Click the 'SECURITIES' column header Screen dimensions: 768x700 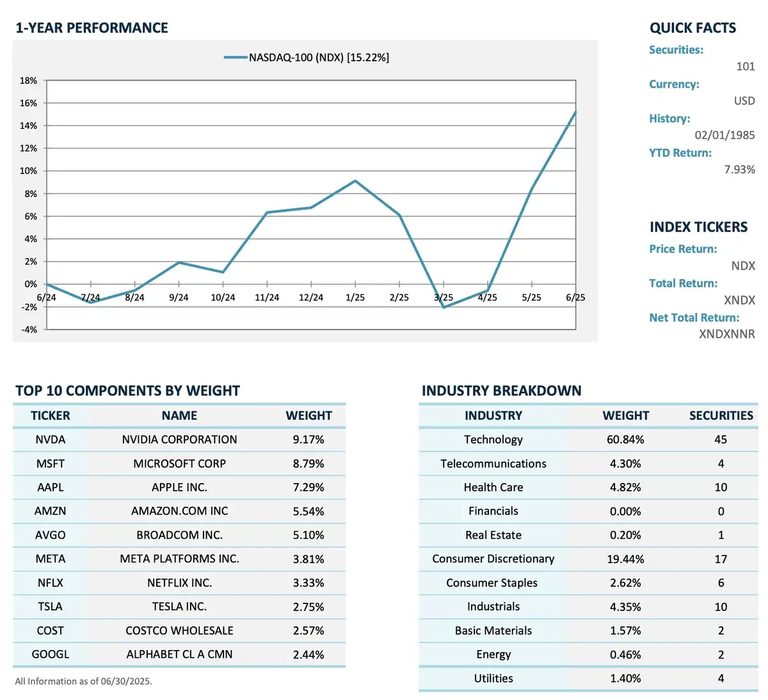click(x=721, y=416)
